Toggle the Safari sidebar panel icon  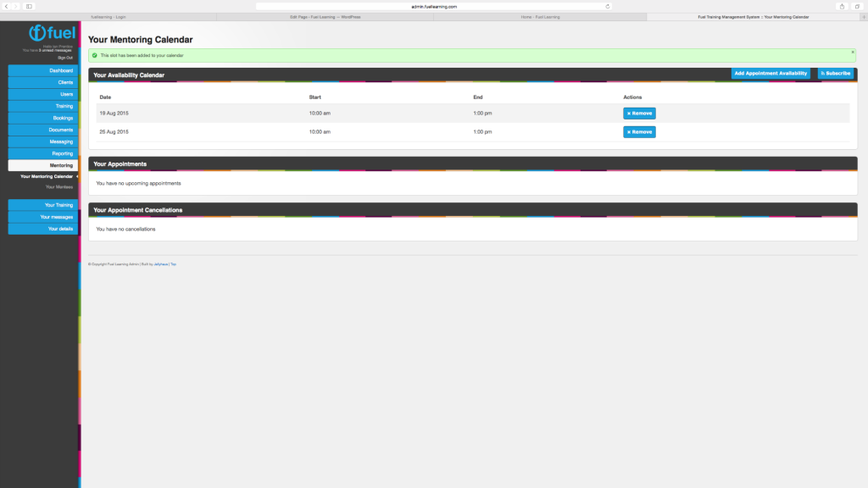coord(29,6)
